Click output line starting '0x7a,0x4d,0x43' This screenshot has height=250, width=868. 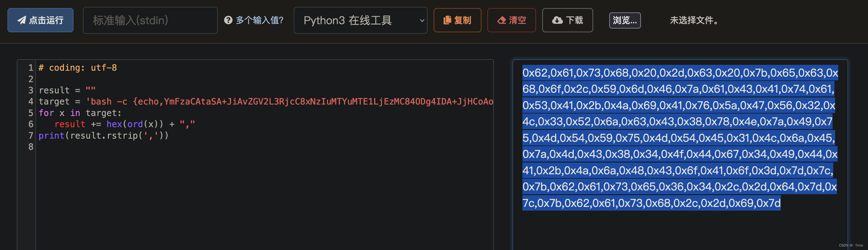coord(680,154)
